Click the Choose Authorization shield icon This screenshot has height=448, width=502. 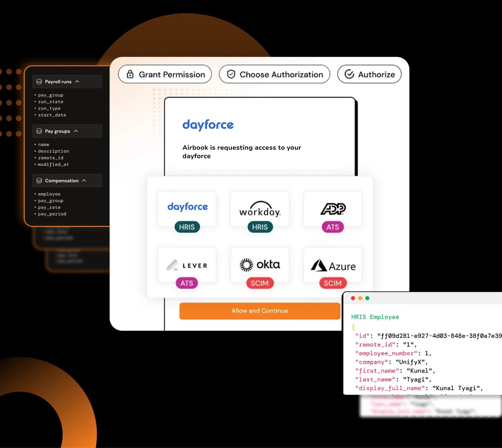[x=231, y=74]
